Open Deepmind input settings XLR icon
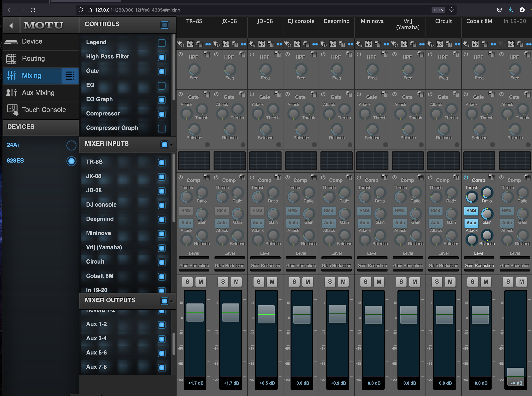The height and width of the screenshot is (396, 532). [323, 44]
